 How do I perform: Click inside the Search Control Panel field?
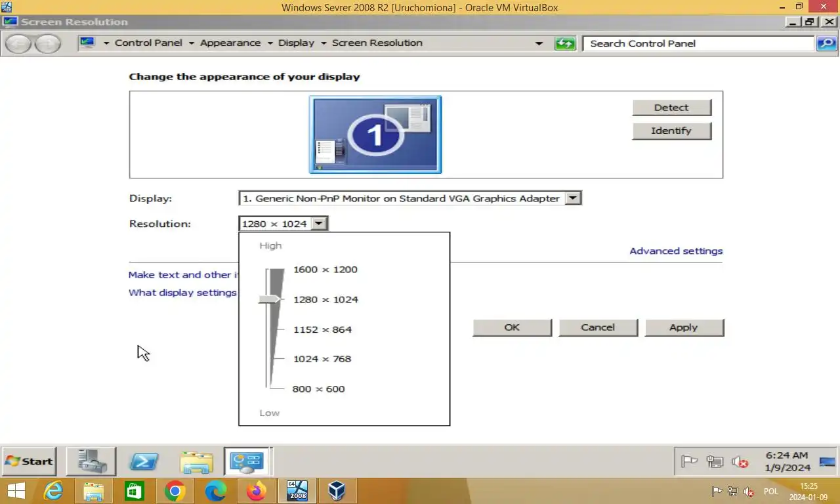(x=698, y=43)
